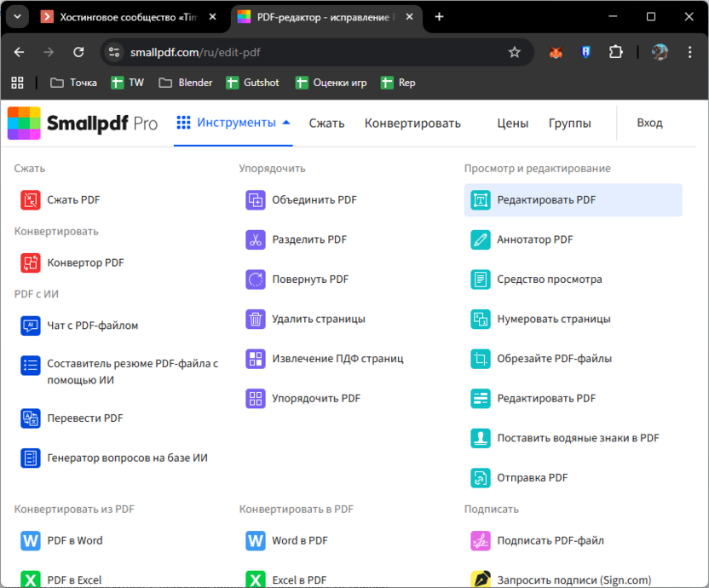The height and width of the screenshot is (588, 709).
Task: Click the Сжать item in top navigation
Action: [x=326, y=124]
